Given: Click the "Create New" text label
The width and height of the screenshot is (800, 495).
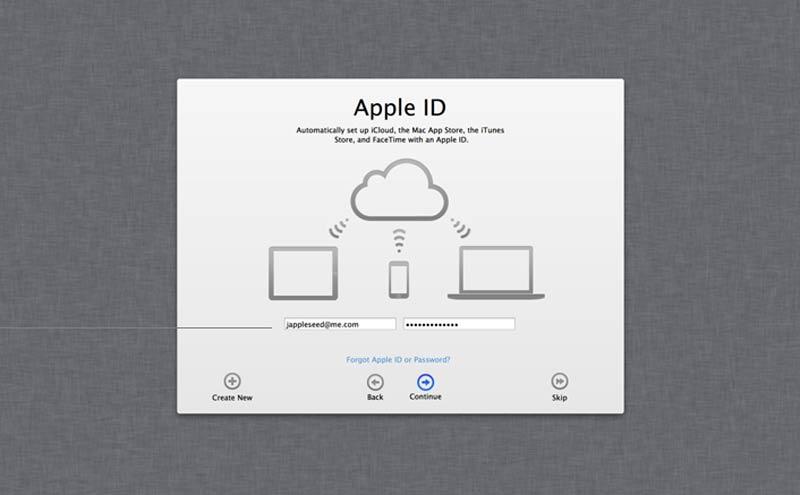Looking at the screenshot, I should (x=232, y=398).
